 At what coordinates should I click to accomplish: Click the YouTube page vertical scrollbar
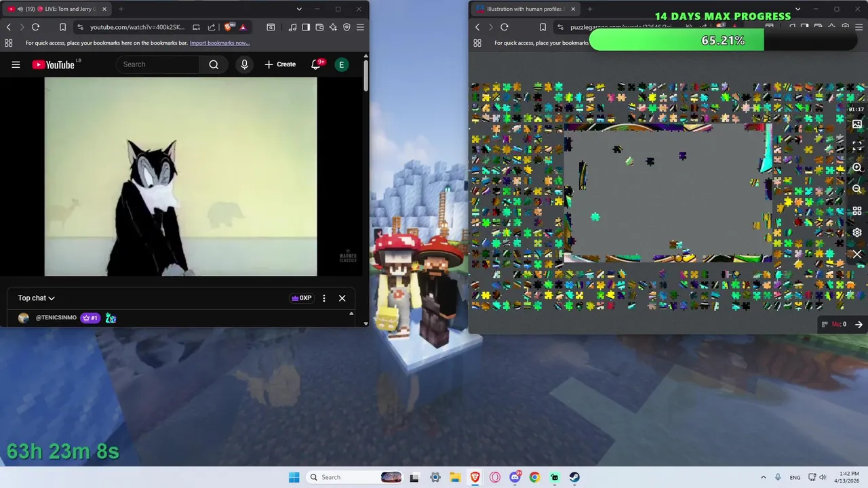coord(366,77)
